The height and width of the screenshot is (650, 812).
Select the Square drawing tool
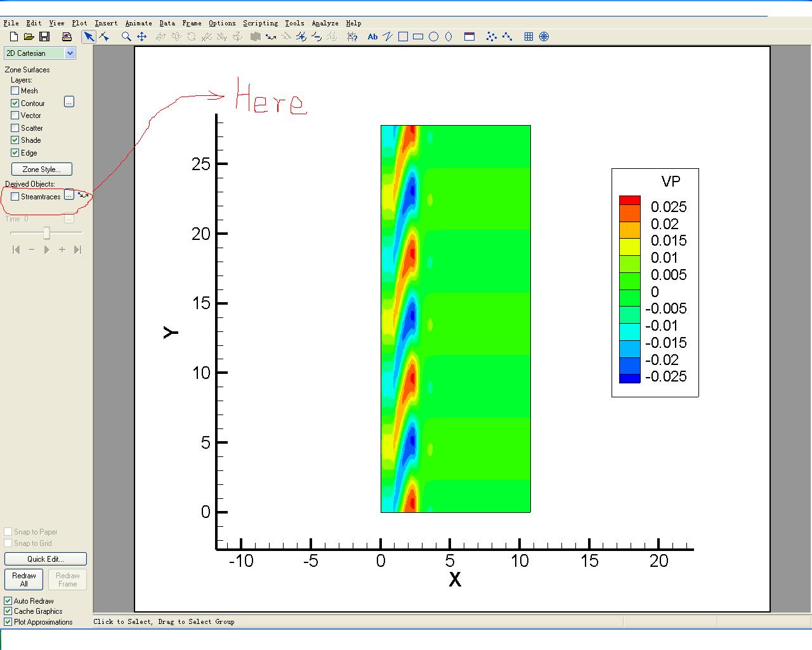(403, 36)
